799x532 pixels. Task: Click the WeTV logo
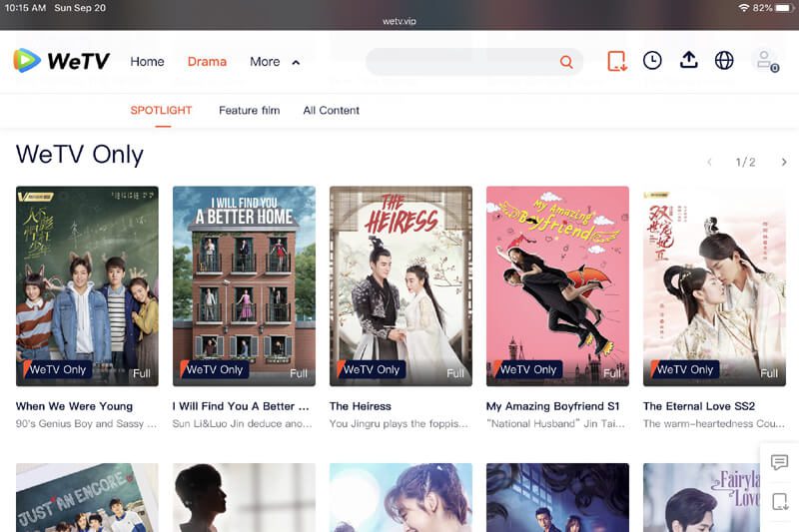61,61
